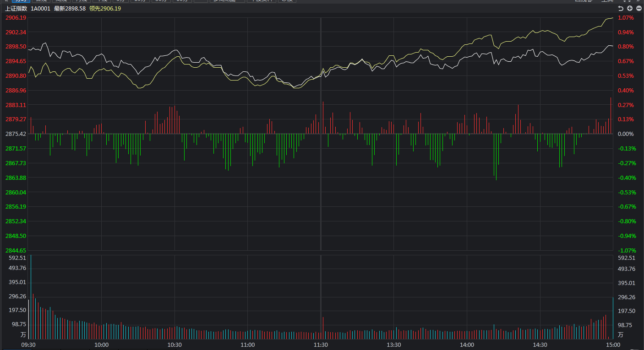The width and height of the screenshot is (644, 350).
Task: Click the 15:00 closing time label
Action: click(613, 345)
